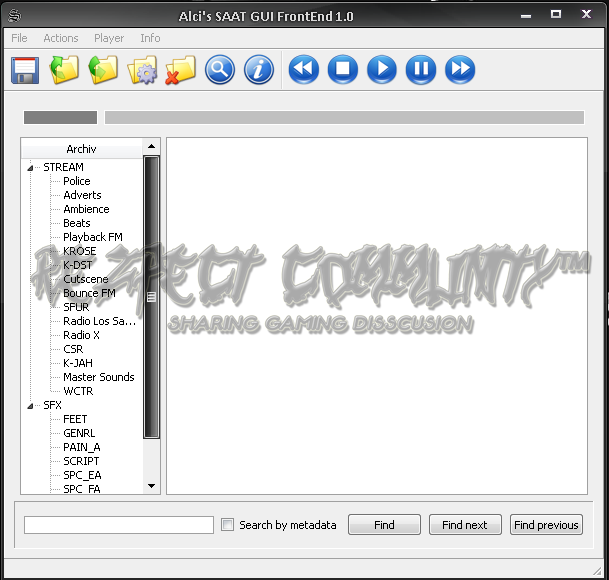Open the Actions menu
The height and width of the screenshot is (580, 609).
coord(61,38)
